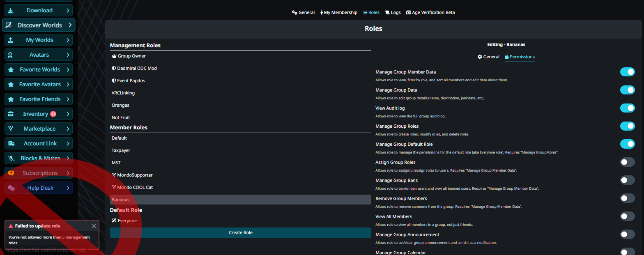Image resolution: width=644 pixels, height=255 pixels.
Task: Turn off the View Audit log toggle
Action: (x=627, y=108)
